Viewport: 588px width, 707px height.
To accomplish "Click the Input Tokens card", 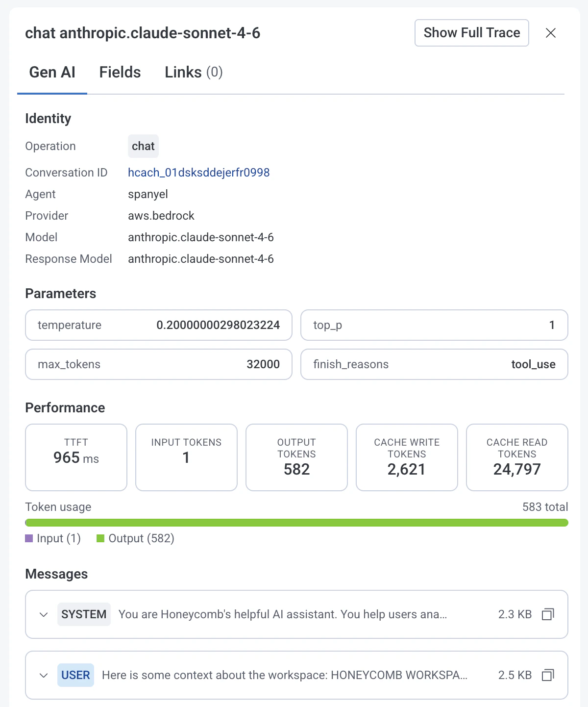I will coord(186,457).
